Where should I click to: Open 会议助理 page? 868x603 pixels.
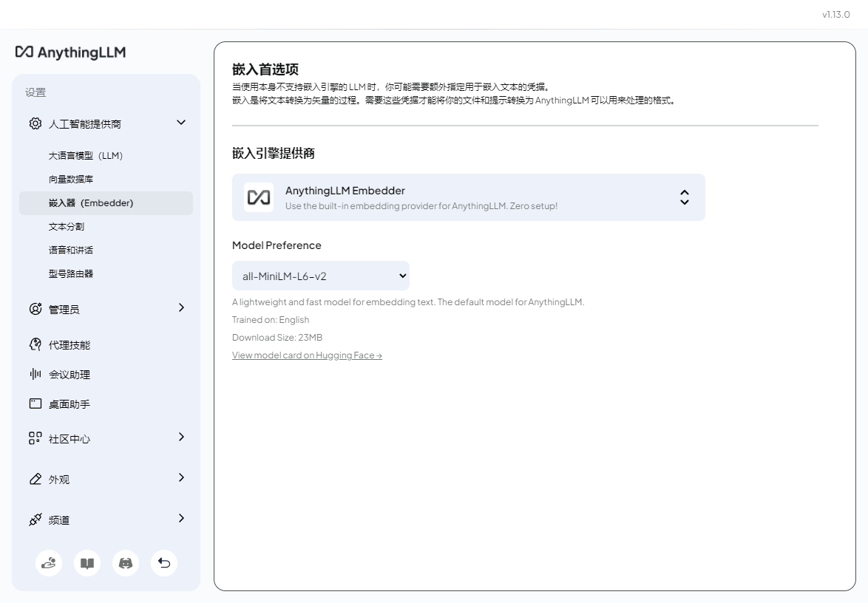click(x=69, y=375)
